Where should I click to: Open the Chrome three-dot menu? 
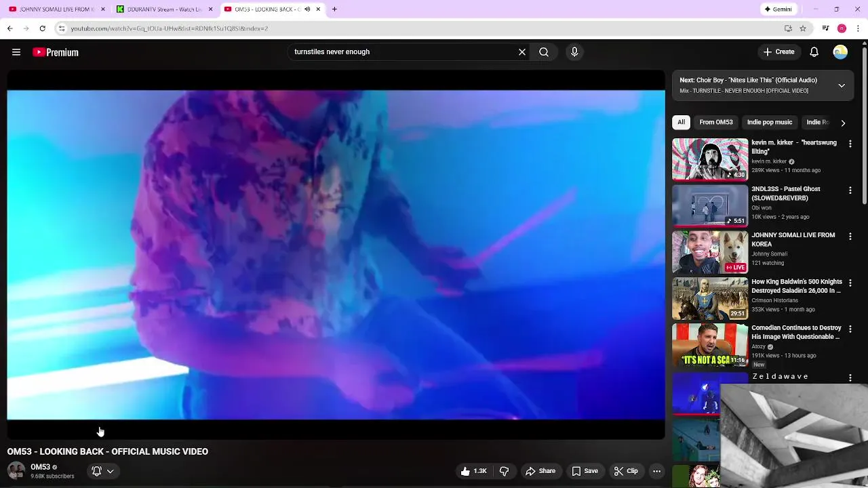pos(859,28)
